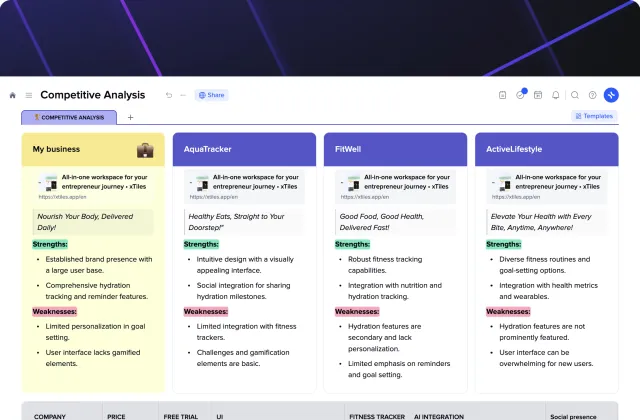The image size is (640, 420).
Task: Click Strengths label in My business
Action: (50, 244)
